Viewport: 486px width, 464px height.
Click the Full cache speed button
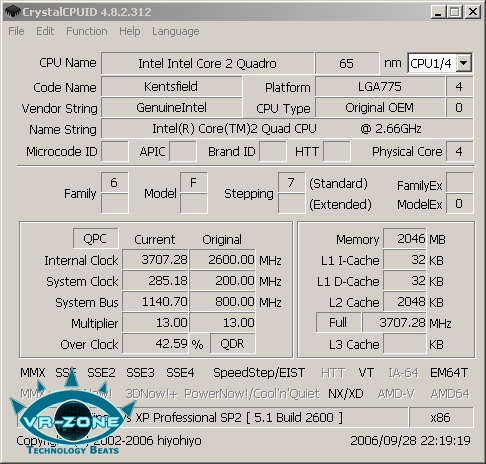(x=338, y=322)
